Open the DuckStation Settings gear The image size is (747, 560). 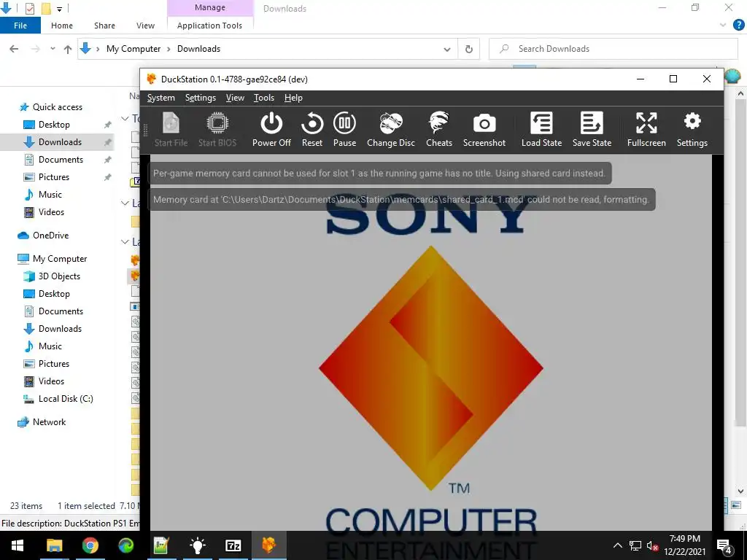click(x=692, y=130)
